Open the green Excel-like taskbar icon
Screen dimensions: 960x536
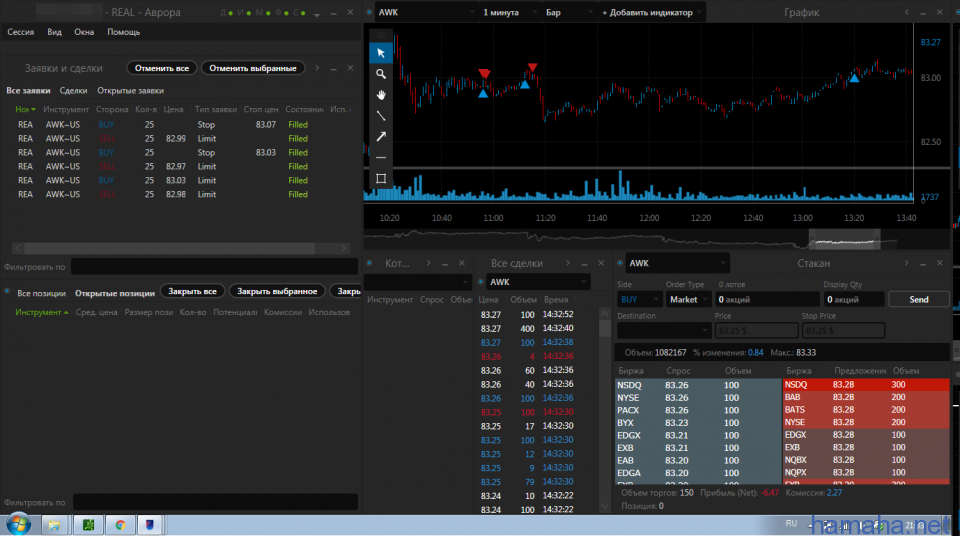pyautogui.click(x=88, y=525)
